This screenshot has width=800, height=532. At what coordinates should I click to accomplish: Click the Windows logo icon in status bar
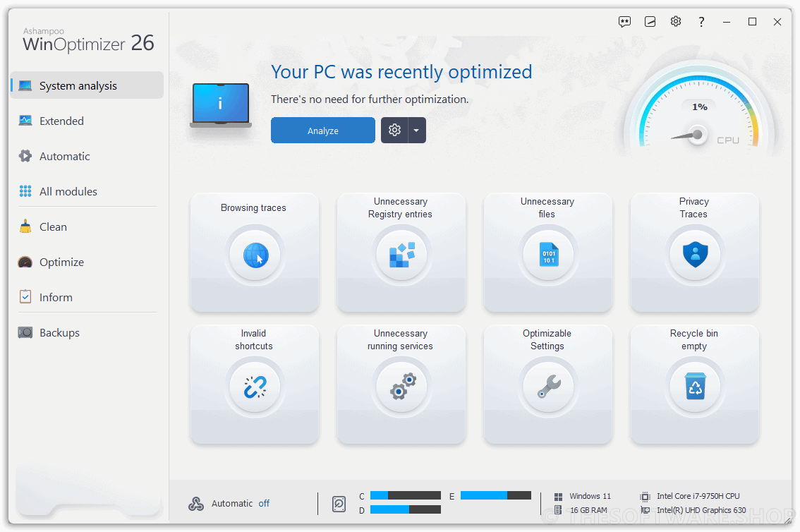tap(558, 496)
